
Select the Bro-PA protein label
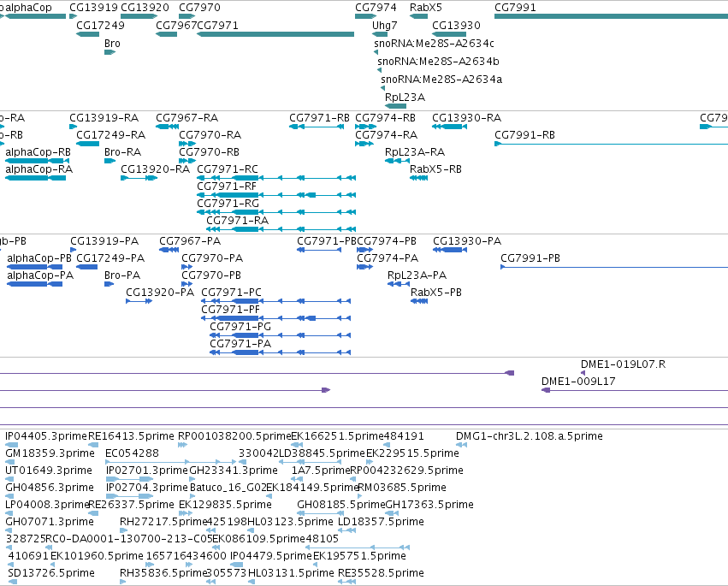tap(122, 275)
